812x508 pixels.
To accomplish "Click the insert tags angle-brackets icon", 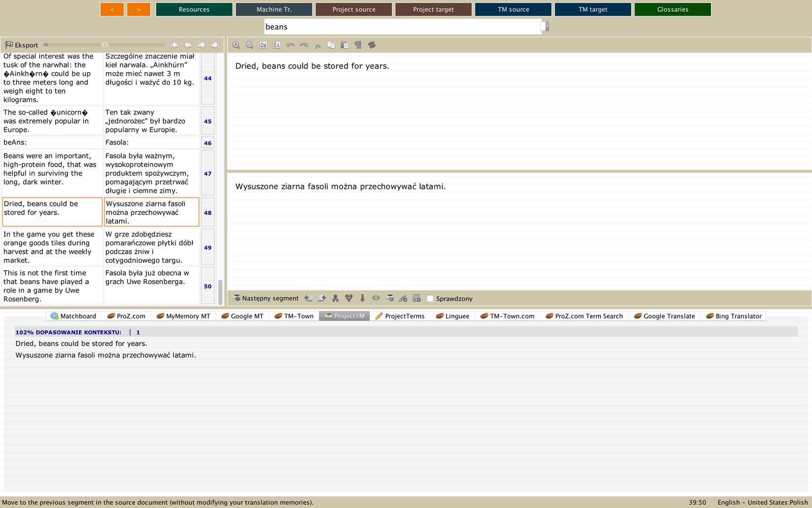I will click(x=376, y=298).
